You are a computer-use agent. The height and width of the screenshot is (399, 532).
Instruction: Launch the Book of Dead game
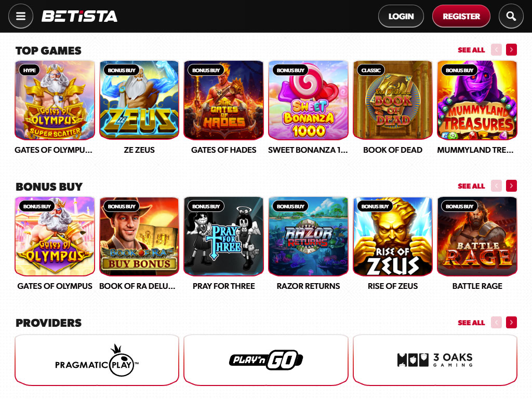(x=393, y=100)
